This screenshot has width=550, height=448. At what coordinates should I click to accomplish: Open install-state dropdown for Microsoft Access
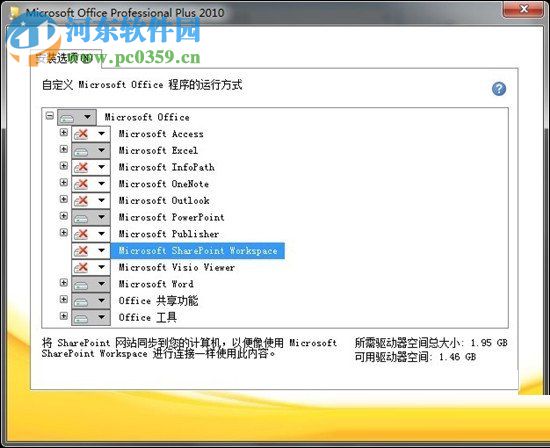[x=91, y=134]
